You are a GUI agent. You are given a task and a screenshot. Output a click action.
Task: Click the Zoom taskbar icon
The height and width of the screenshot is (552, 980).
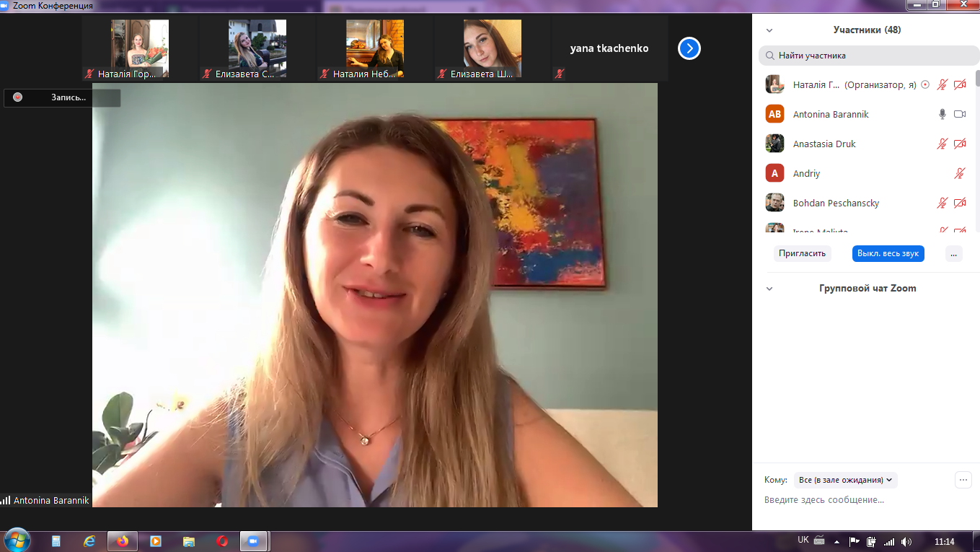[x=254, y=540]
